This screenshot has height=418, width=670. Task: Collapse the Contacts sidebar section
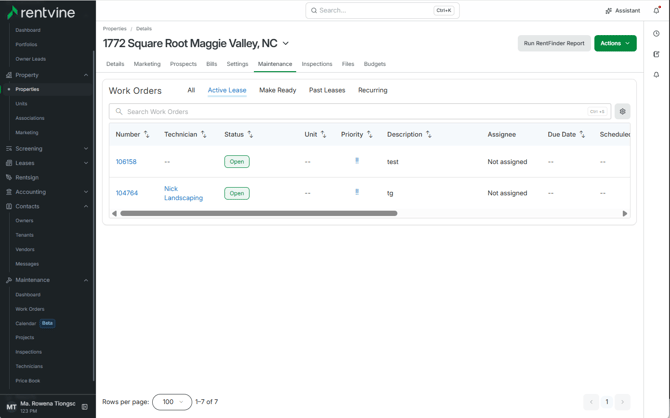pyautogui.click(x=86, y=206)
